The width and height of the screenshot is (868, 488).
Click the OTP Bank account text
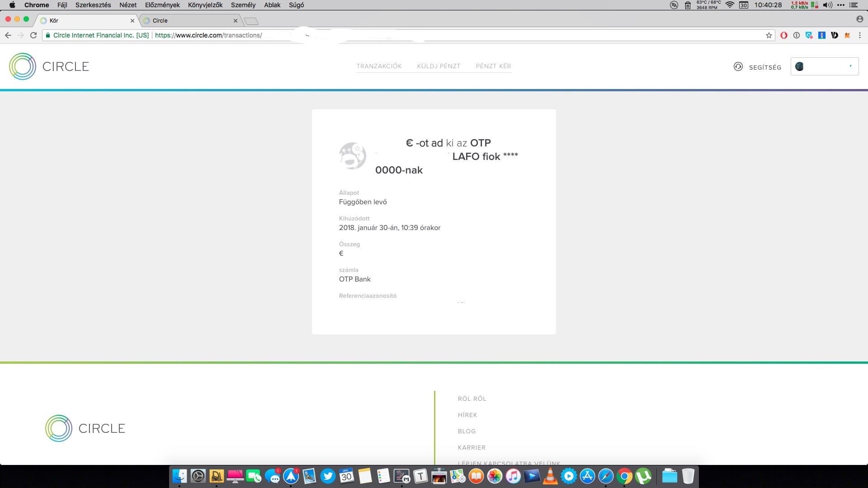click(355, 279)
